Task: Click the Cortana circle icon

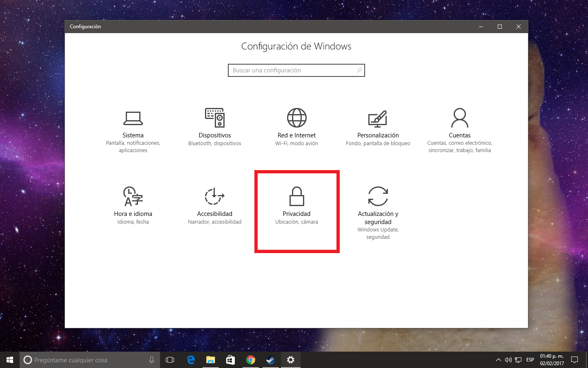Action: (x=28, y=360)
